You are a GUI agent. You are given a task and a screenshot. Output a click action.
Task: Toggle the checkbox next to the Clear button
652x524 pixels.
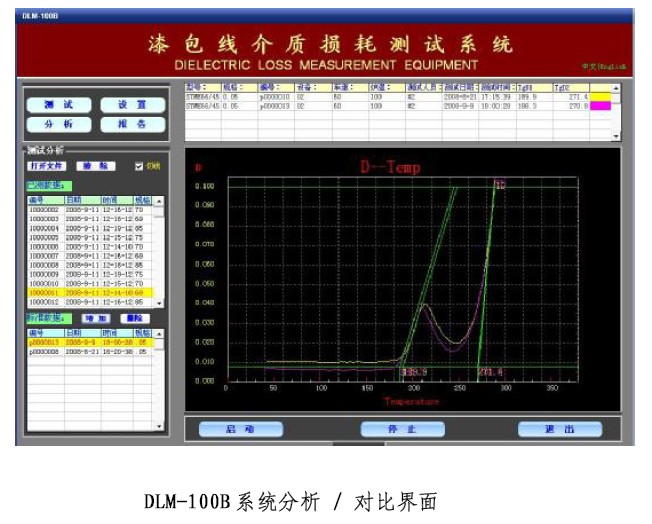139,166
